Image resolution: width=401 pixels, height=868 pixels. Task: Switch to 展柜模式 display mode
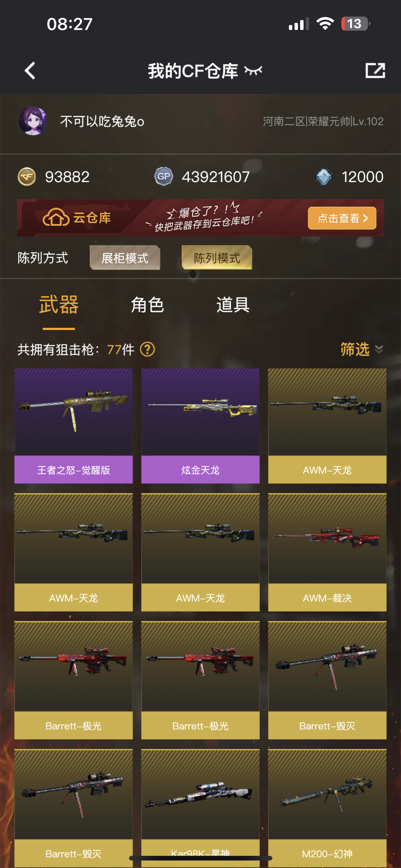click(x=125, y=258)
